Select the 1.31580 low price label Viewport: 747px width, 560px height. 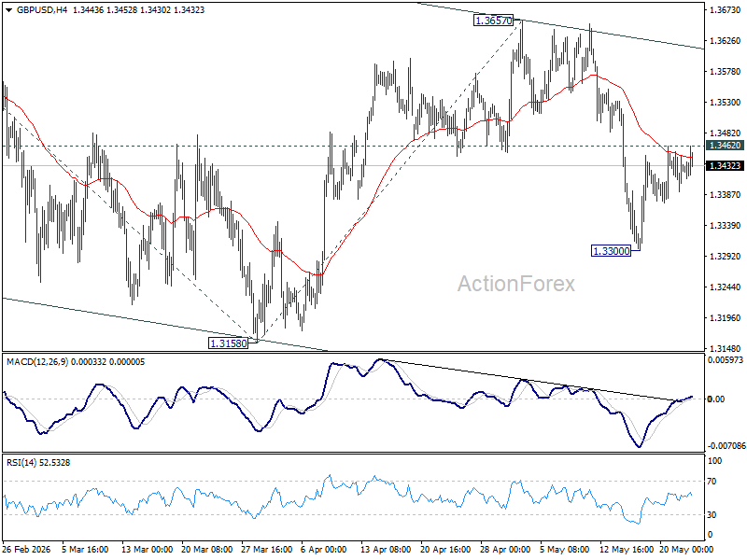coord(229,343)
